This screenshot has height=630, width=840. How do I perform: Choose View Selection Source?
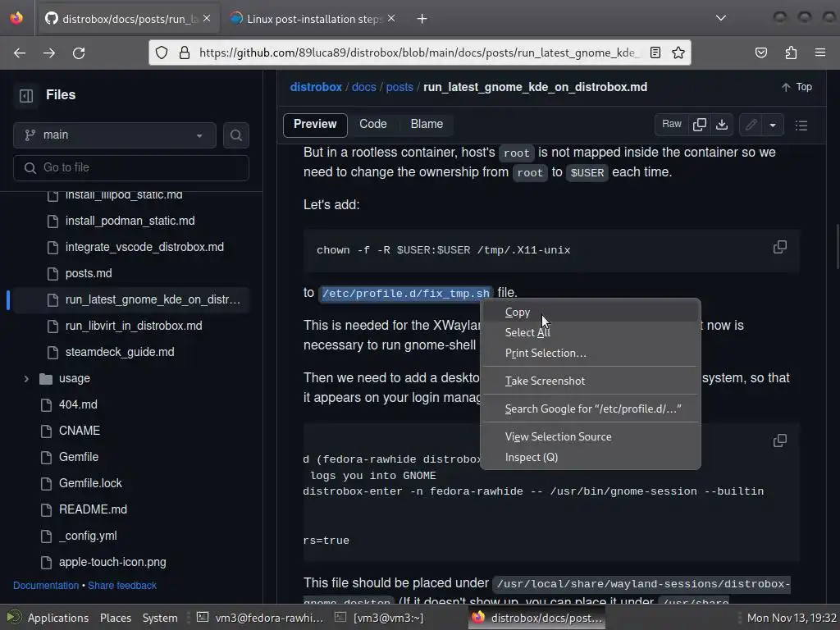591,436
